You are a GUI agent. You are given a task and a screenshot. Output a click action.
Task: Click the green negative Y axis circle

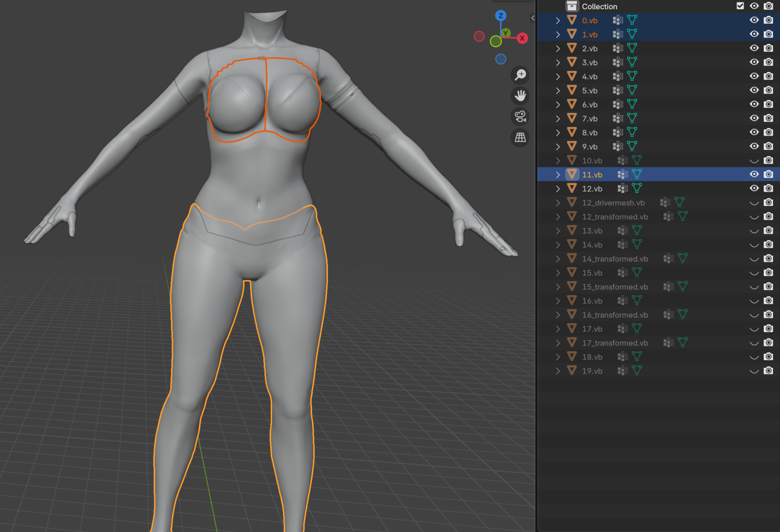pos(496,41)
